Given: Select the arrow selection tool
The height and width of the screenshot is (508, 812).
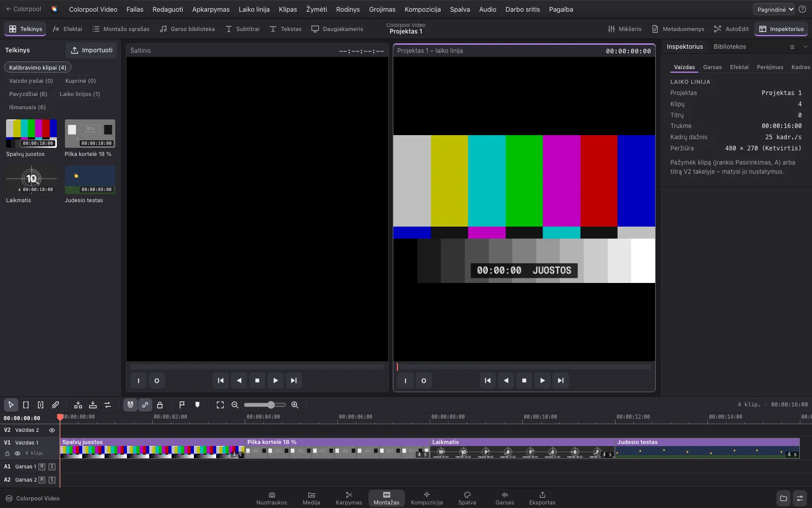Looking at the screenshot, I should (x=11, y=405).
